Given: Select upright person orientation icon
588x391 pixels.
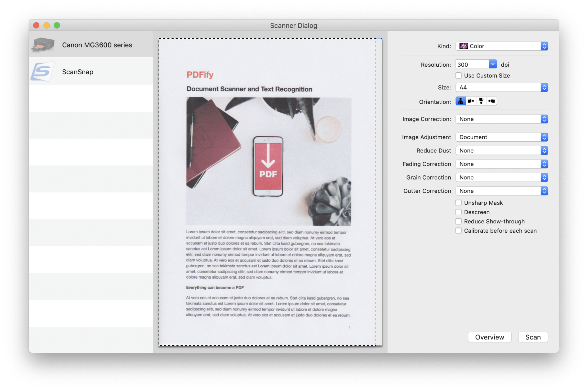Looking at the screenshot, I should pos(461,101).
